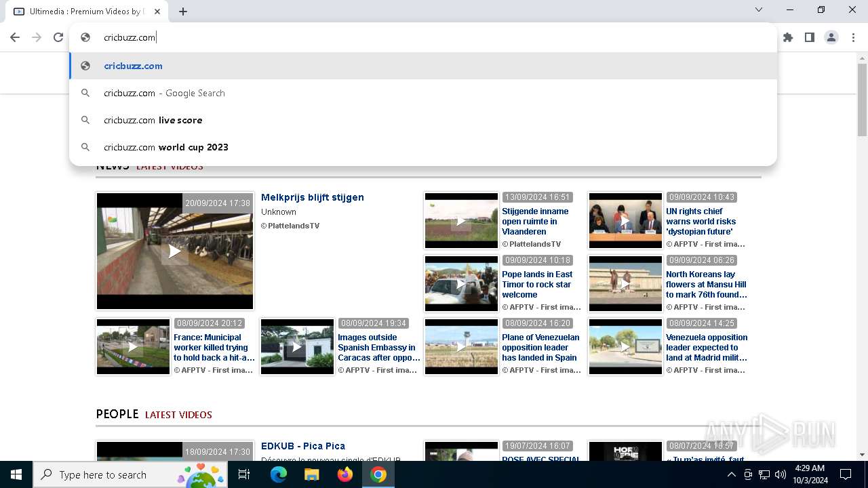Image resolution: width=868 pixels, height=488 pixels.
Task: Play Pope lands in East Timor video
Action: click(461, 283)
